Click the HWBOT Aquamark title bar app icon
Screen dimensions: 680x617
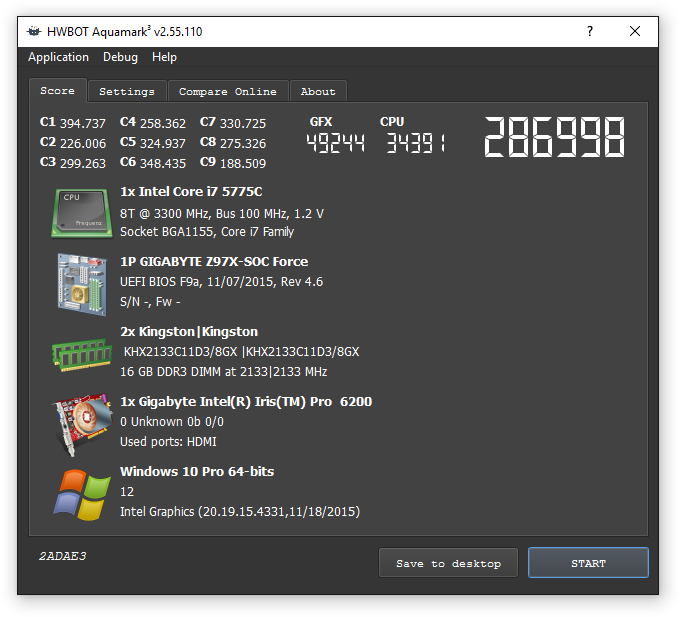pyautogui.click(x=34, y=32)
